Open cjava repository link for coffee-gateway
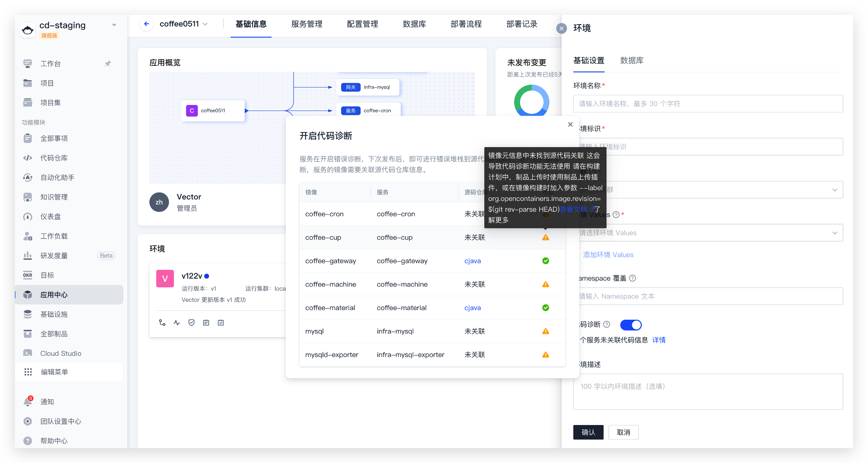The height and width of the screenshot is (463, 868). pos(472,261)
